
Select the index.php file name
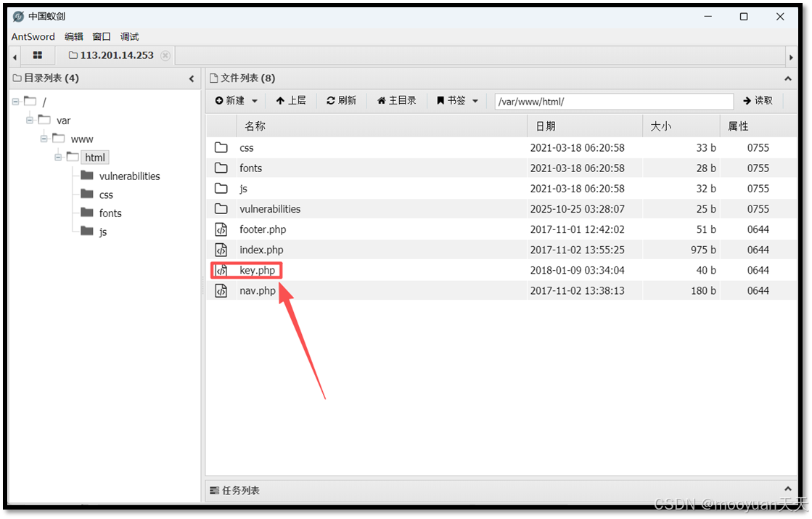261,250
